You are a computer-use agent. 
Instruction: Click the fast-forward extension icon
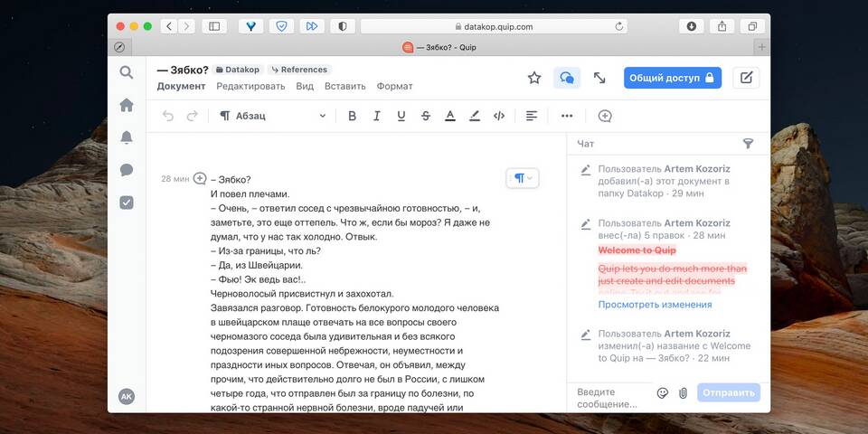(312, 26)
